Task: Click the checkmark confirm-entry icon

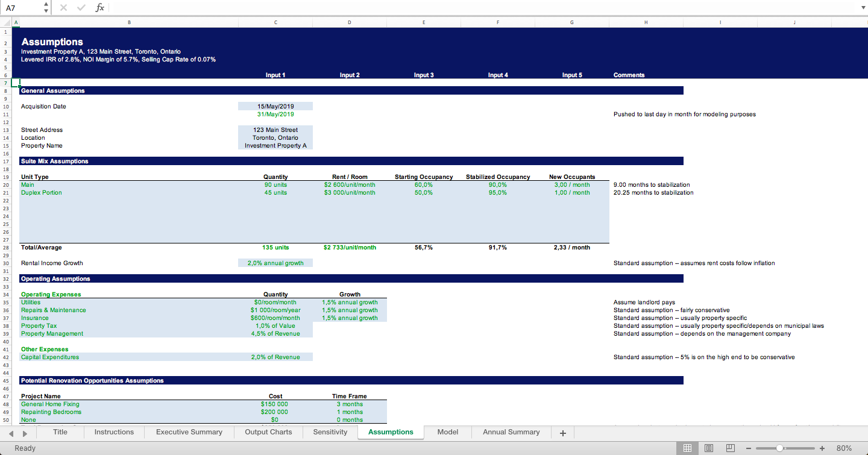Action: [81, 7]
